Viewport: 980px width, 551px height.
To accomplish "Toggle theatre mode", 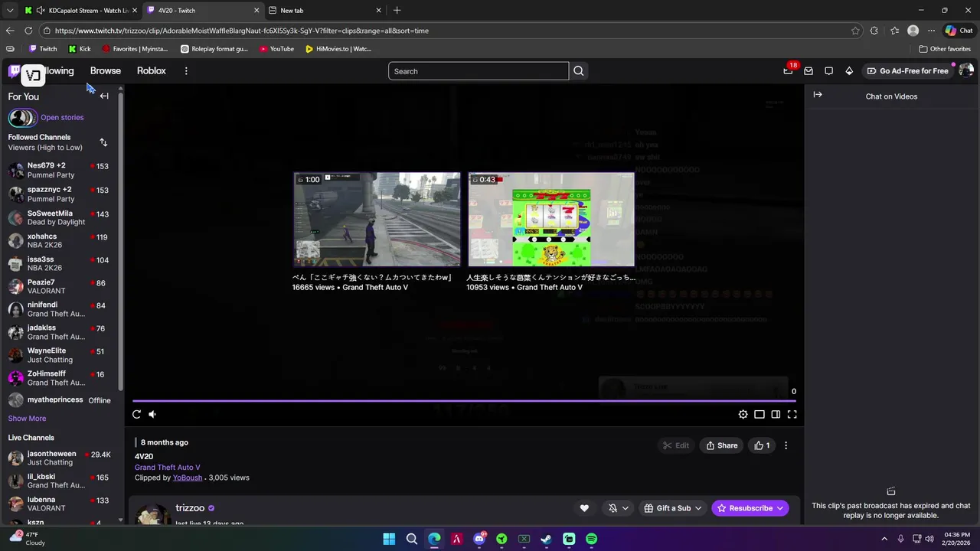I will tap(776, 414).
